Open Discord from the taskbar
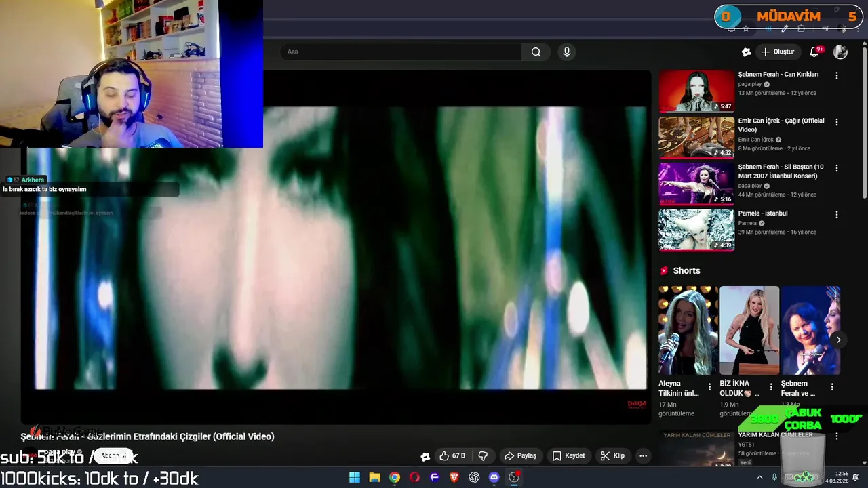Screen dimensions: 868x488 tap(494, 477)
